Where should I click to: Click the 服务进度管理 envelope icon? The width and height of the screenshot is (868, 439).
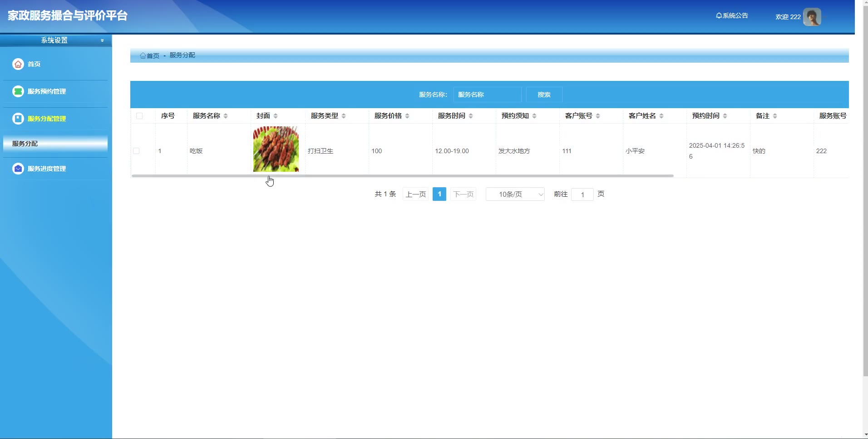coord(18,169)
